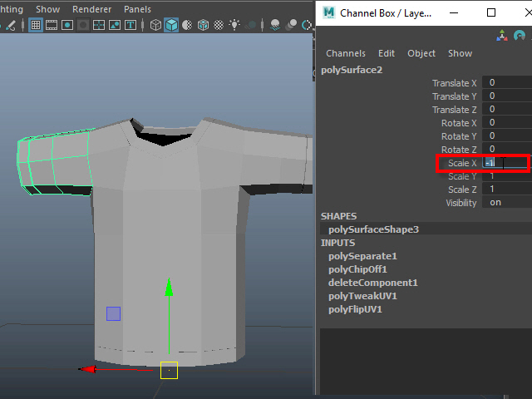Open the Object menu in Channel Box
The image size is (532, 399).
(421, 53)
